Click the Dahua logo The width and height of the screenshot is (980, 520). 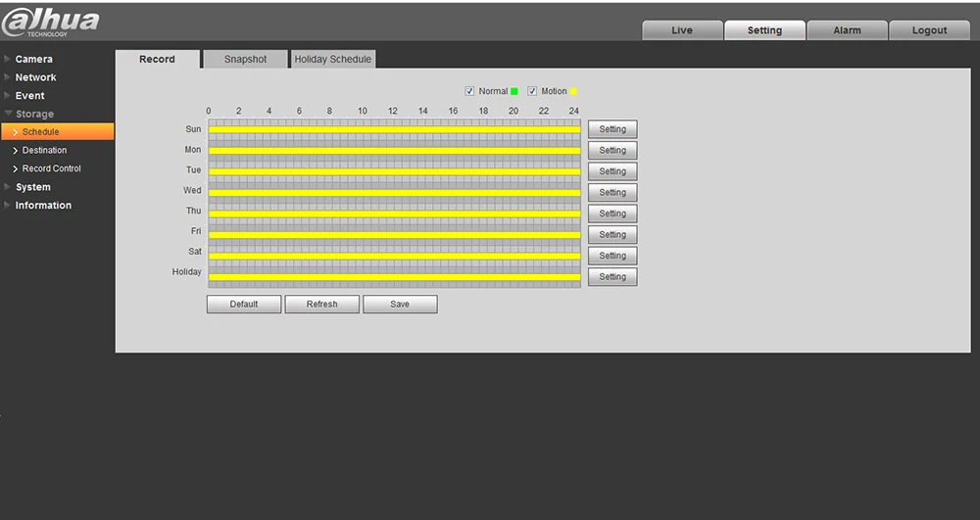tap(50, 23)
